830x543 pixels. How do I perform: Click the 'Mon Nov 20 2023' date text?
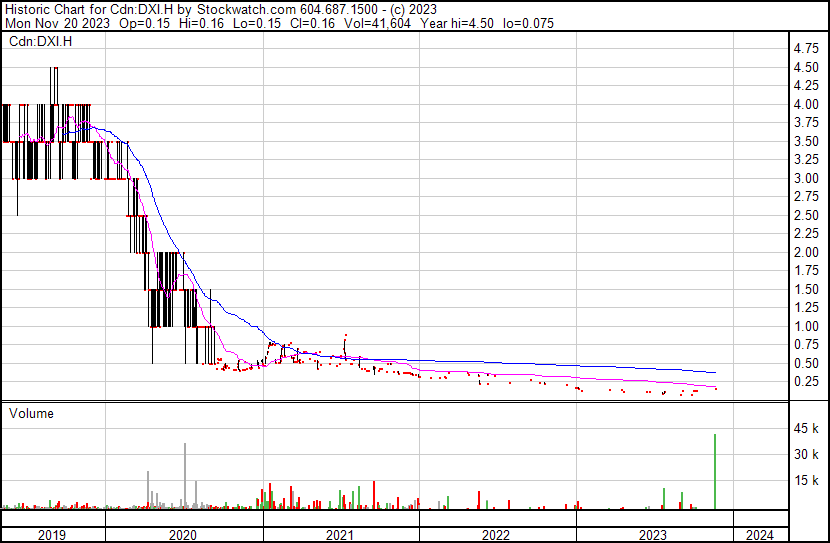point(58,23)
